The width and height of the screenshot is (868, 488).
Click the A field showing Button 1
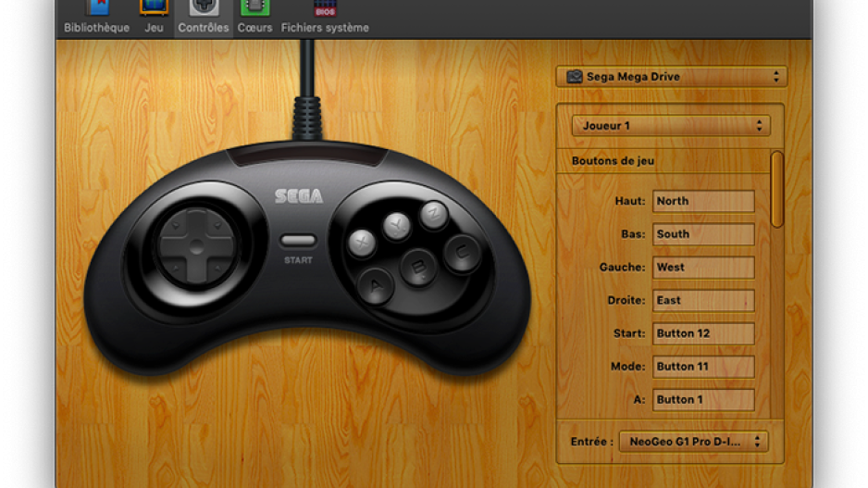[x=703, y=399]
